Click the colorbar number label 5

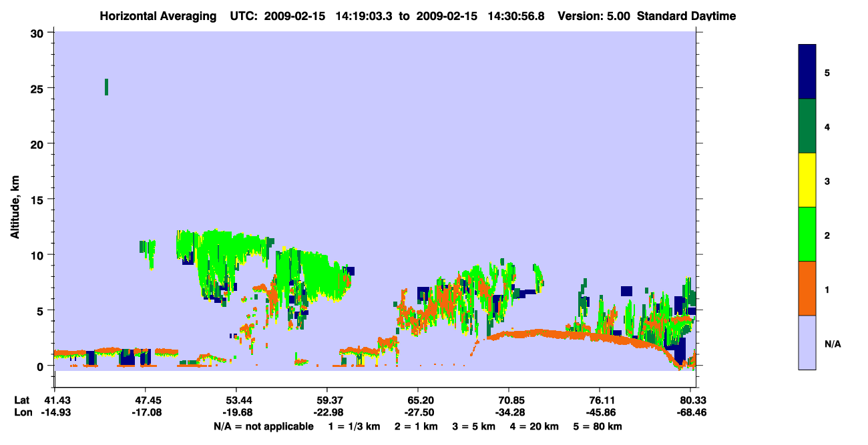click(827, 73)
